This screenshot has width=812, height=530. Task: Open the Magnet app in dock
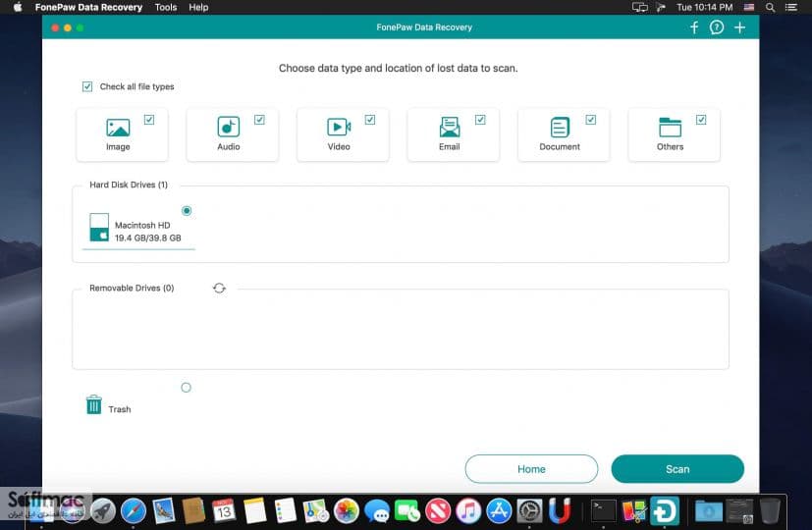[x=560, y=510]
